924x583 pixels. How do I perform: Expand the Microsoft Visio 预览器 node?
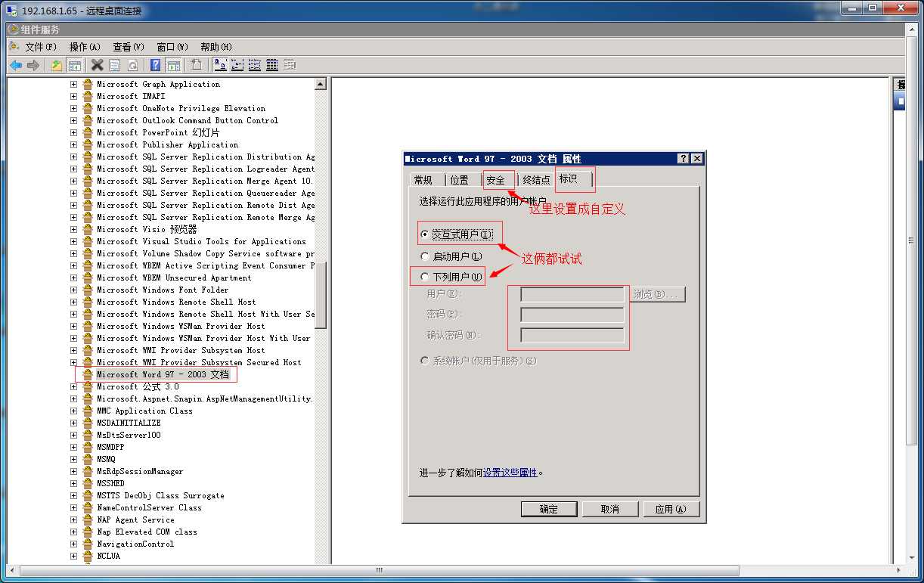pos(73,229)
